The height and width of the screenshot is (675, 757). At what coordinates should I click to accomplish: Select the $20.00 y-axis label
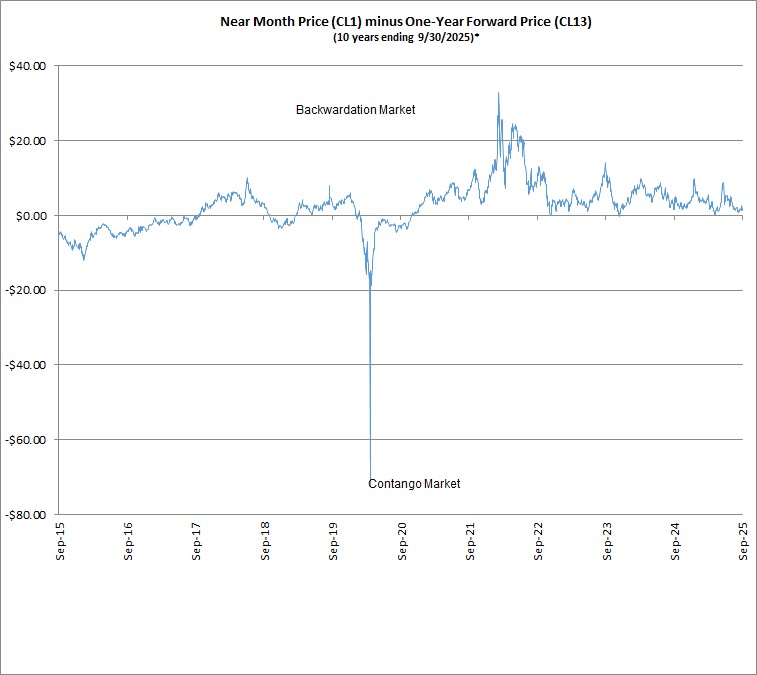click(28, 141)
